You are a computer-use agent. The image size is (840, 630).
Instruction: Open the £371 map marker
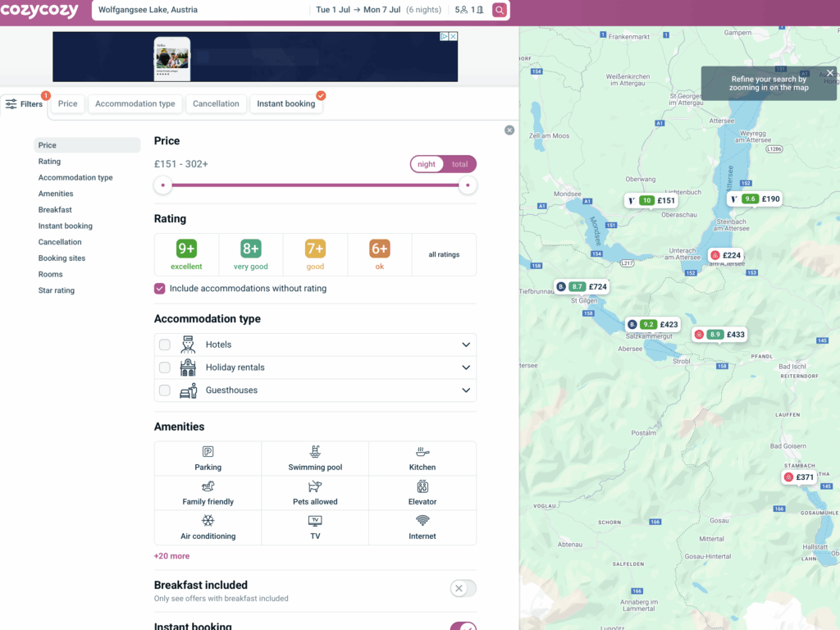[x=799, y=477]
